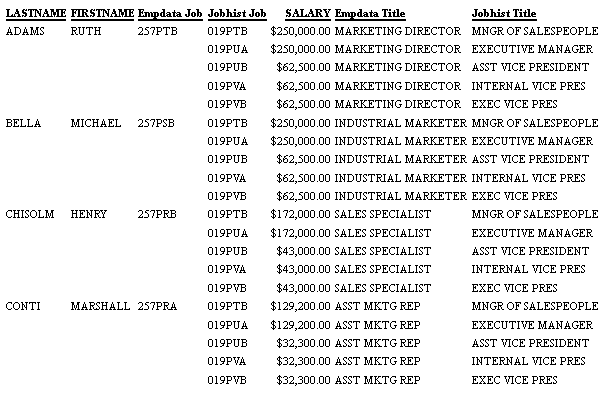604x396 pixels.
Task: Click the Empdata Title column header
Action: click(370, 13)
